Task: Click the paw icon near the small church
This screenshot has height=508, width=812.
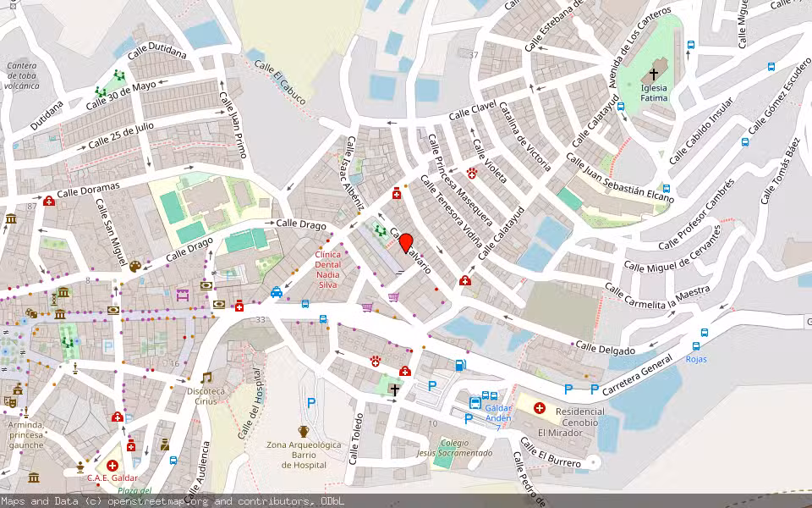Action: coord(376,362)
